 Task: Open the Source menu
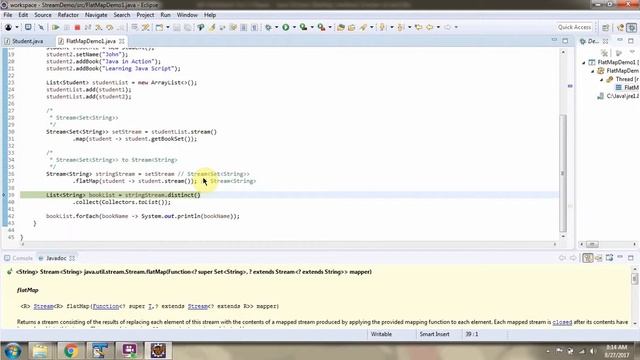(43, 15)
